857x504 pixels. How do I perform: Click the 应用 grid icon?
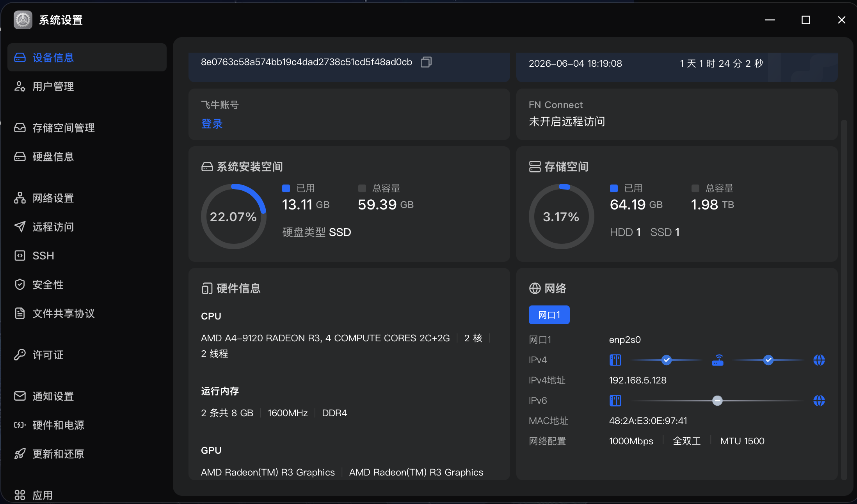tap(20, 495)
